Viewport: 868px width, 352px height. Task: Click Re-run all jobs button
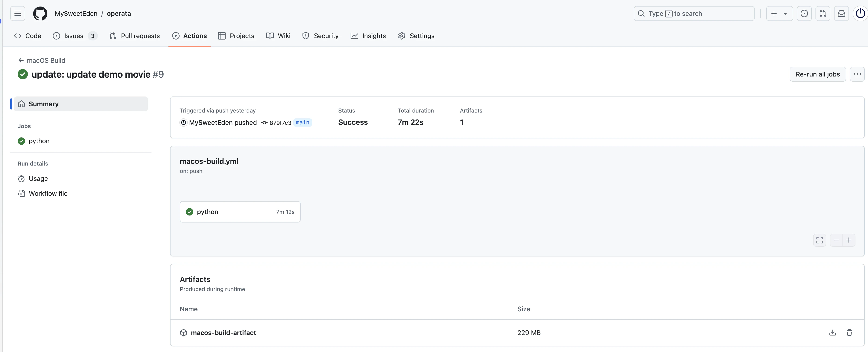pyautogui.click(x=817, y=74)
